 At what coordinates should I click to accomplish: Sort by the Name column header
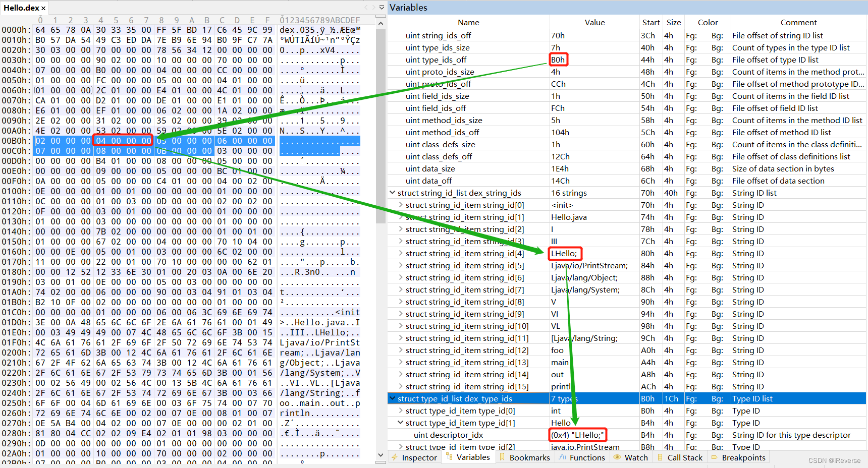coord(468,22)
